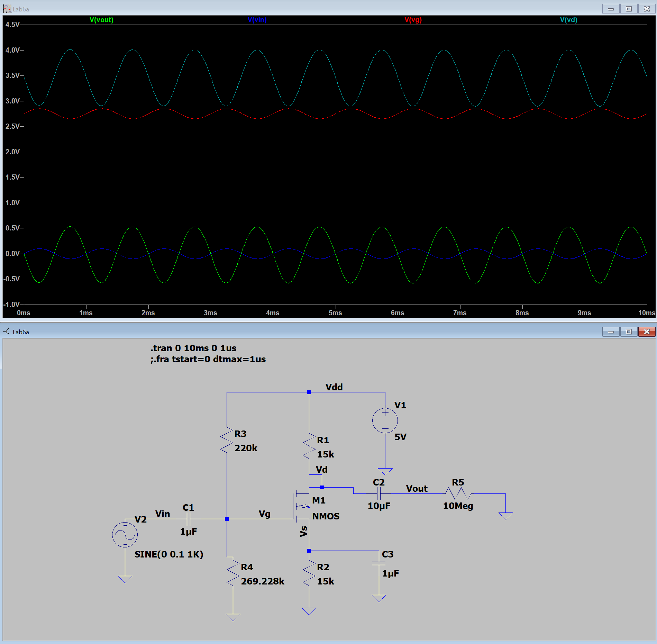Select capacitor C1 symbol
657x644 pixels.
pos(189,519)
